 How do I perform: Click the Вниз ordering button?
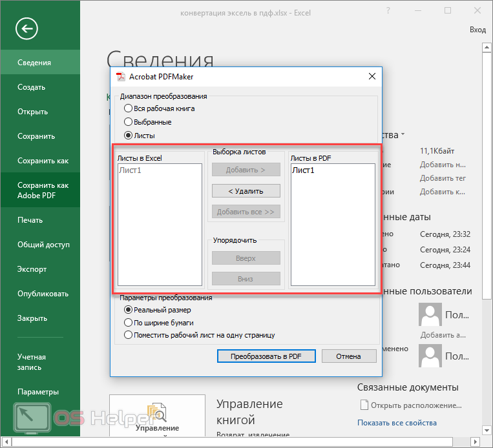[246, 279]
